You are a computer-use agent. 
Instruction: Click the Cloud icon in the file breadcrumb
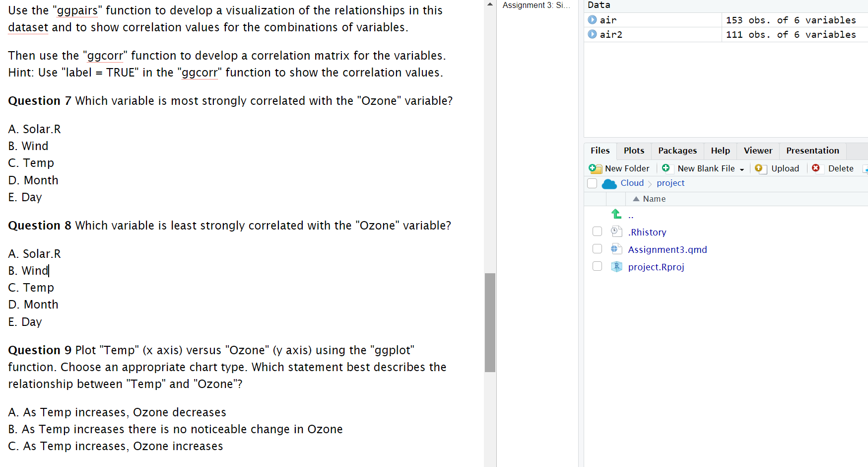point(609,183)
